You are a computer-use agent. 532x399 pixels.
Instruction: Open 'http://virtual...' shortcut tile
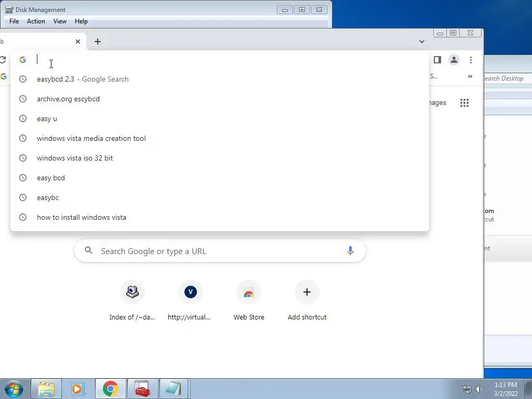click(x=190, y=301)
